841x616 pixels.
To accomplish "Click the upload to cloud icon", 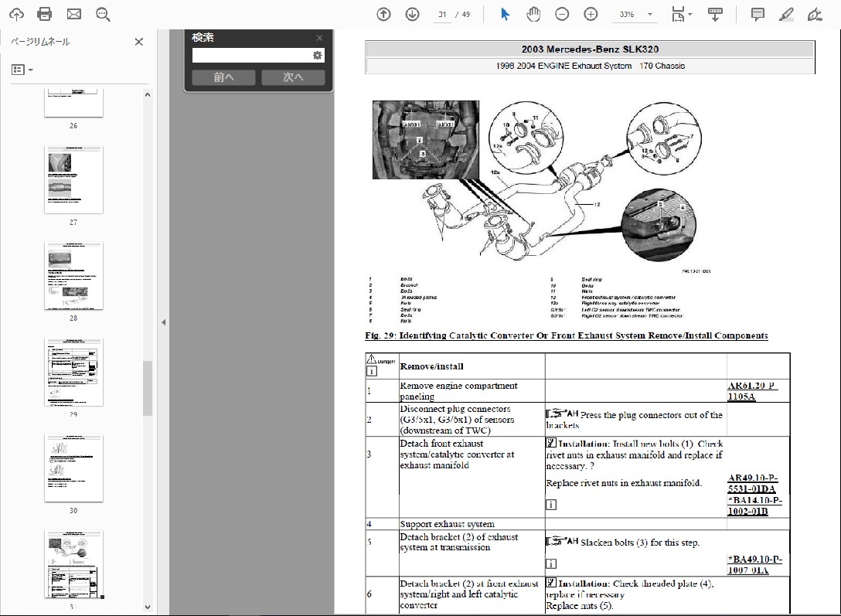I will click(x=16, y=14).
